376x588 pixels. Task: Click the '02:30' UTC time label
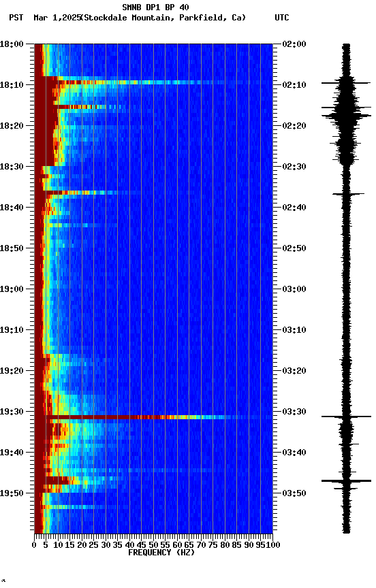[x=294, y=167]
